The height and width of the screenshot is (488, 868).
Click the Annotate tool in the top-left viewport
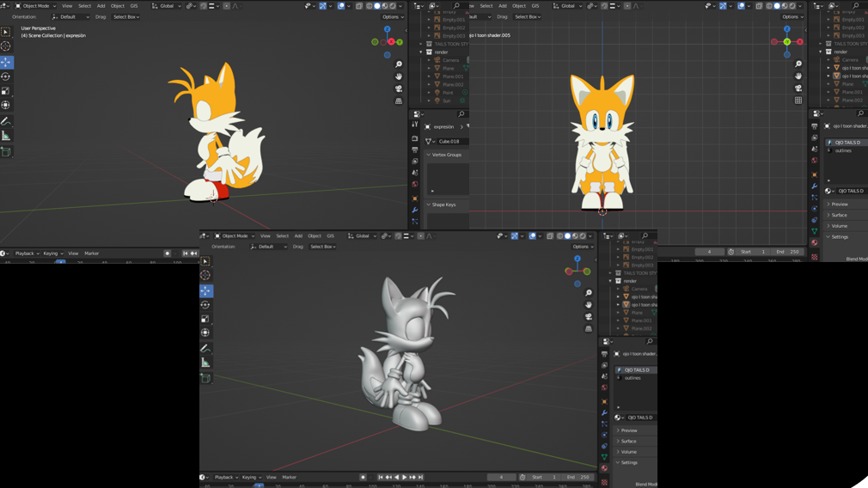(6, 121)
